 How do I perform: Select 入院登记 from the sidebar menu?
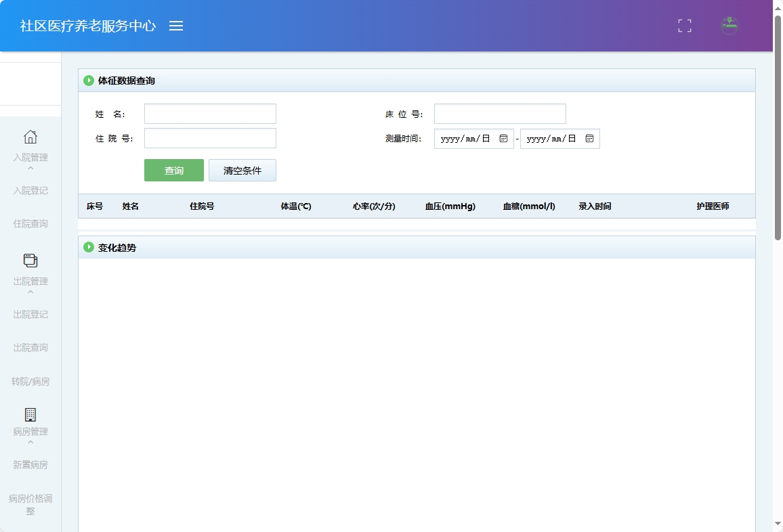30,190
